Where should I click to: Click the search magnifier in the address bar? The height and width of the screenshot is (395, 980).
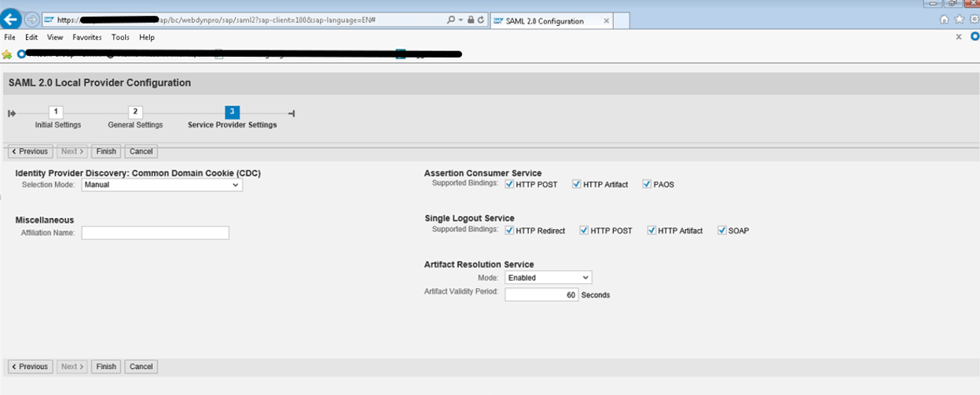(x=450, y=20)
